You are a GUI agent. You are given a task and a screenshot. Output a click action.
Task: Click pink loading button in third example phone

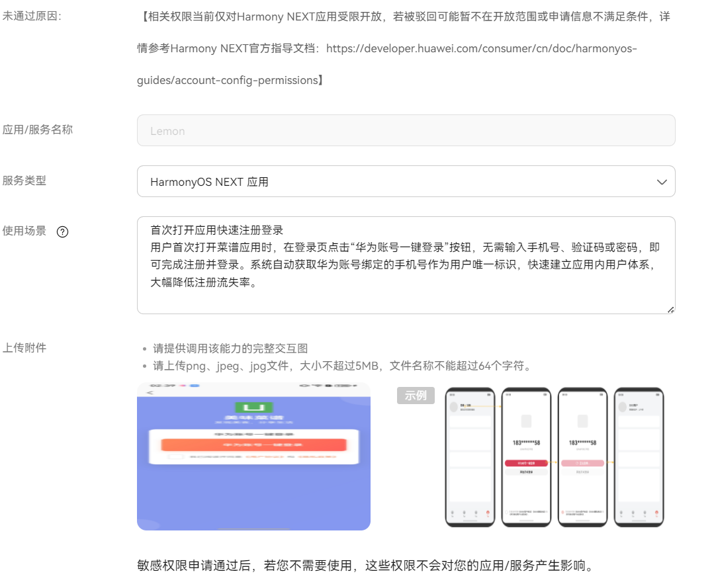[x=582, y=463]
